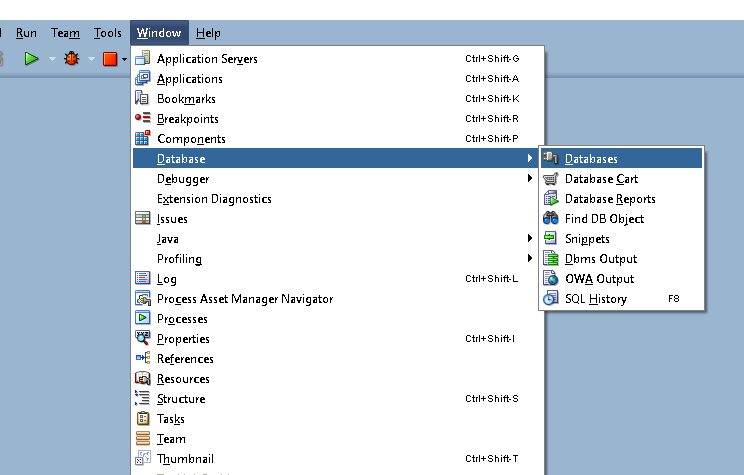Open Process Asset Manager Navigator
This screenshot has height=475, width=744.
tap(245, 299)
